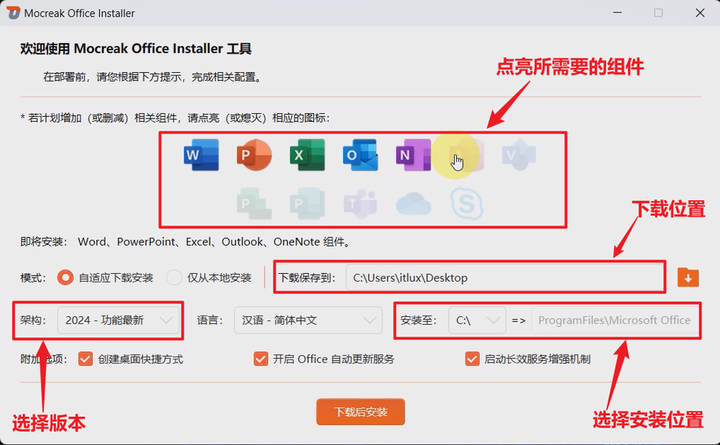This screenshot has height=445, width=720.
Task: Click the 下载保存到 path field
Action: click(504, 277)
